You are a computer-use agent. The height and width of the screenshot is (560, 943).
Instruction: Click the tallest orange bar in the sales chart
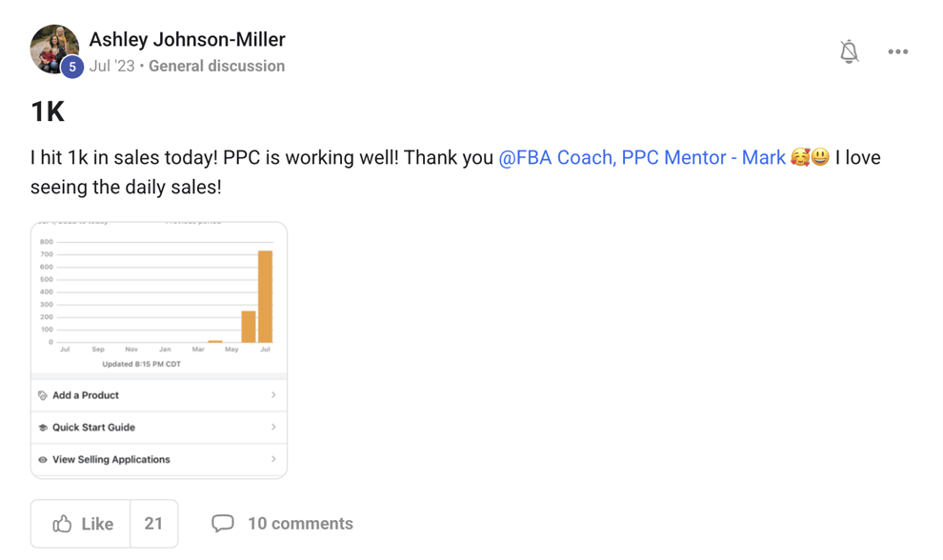265,296
